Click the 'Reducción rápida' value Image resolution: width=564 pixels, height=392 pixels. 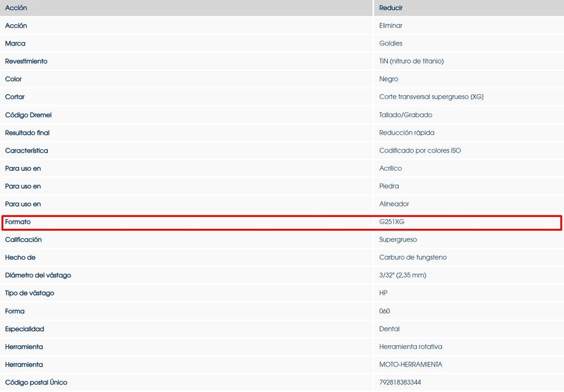click(x=407, y=133)
